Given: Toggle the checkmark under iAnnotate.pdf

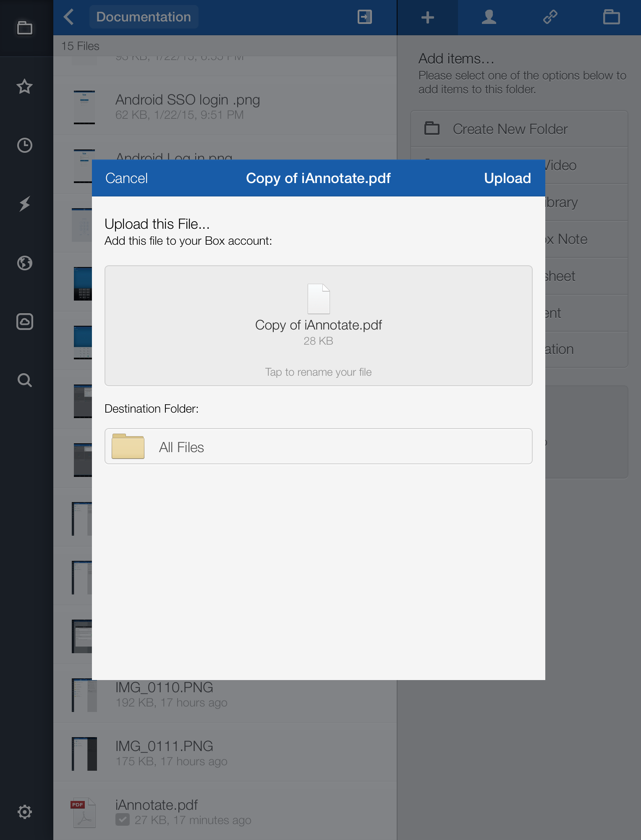Looking at the screenshot, I should tap(123, 819).
